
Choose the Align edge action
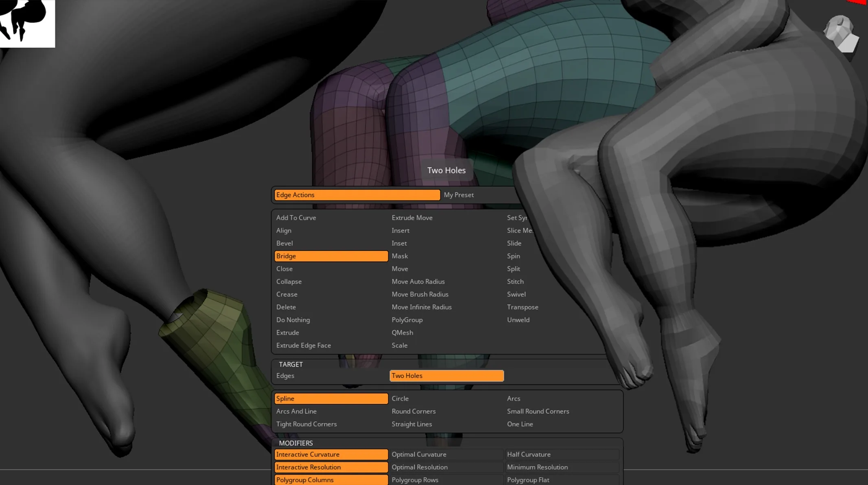click(284, 230)
